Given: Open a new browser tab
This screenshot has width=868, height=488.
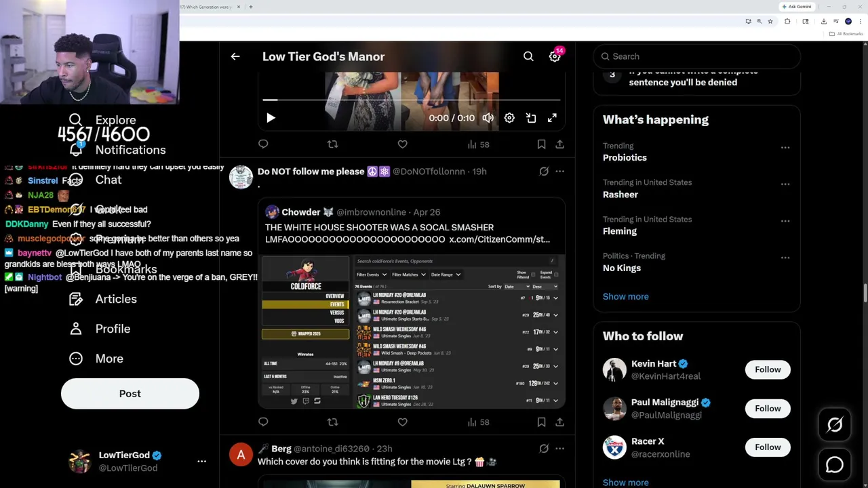Looking at the screenshot, I should click(251, 7).
